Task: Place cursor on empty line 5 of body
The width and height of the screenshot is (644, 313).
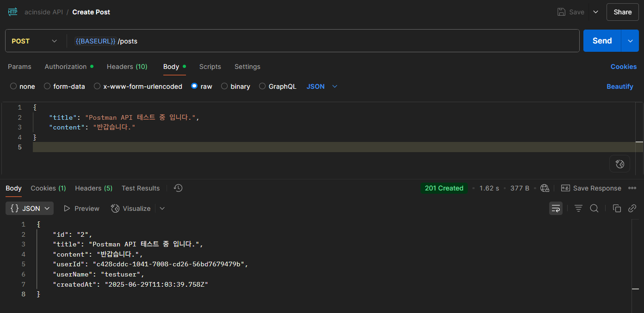Action: (333, 147)
